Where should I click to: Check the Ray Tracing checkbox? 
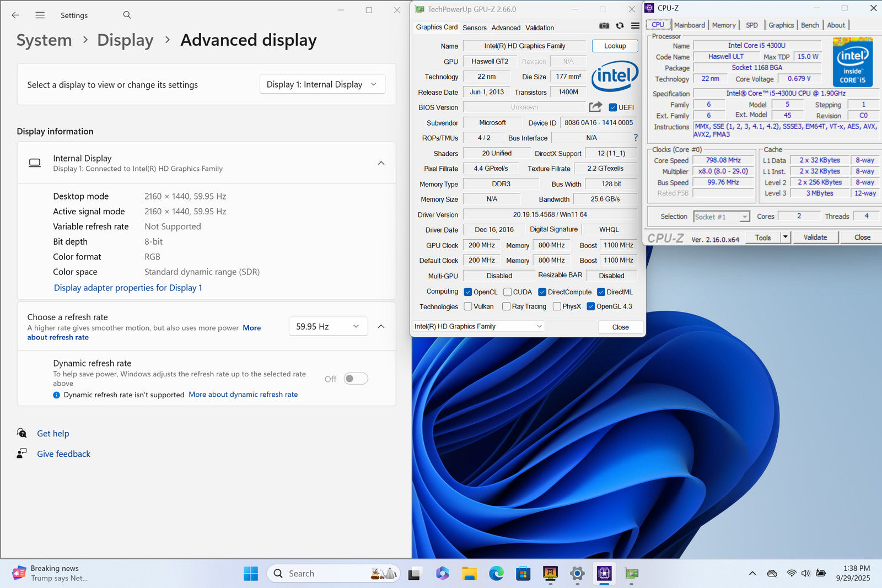click(506, 306)
